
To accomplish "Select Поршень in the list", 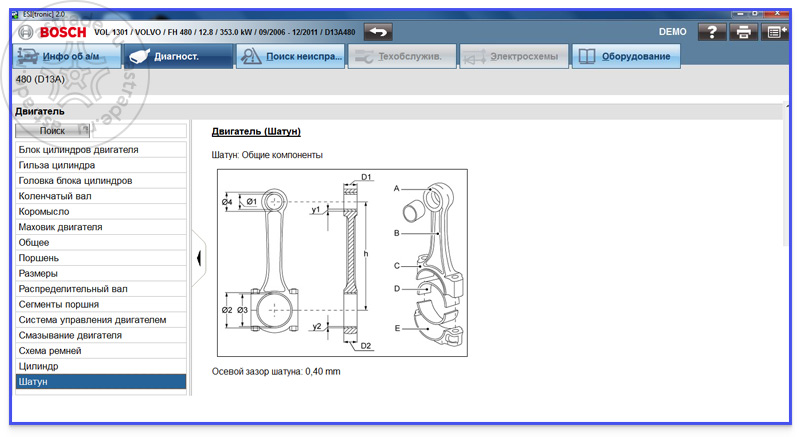I will 101,258.
